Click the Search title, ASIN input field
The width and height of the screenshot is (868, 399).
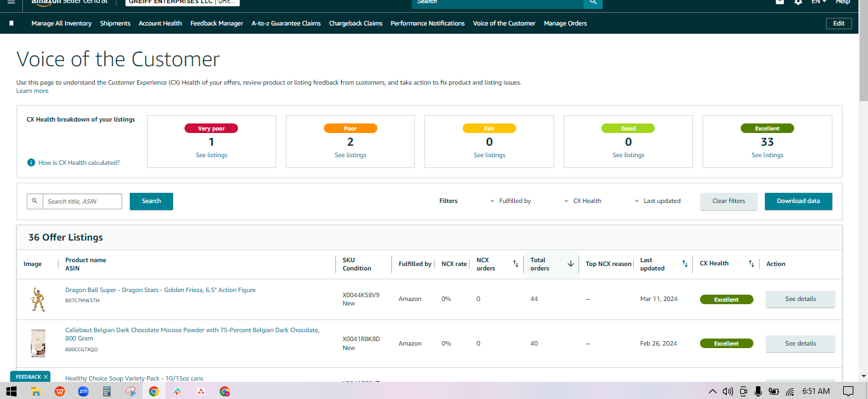83,202
